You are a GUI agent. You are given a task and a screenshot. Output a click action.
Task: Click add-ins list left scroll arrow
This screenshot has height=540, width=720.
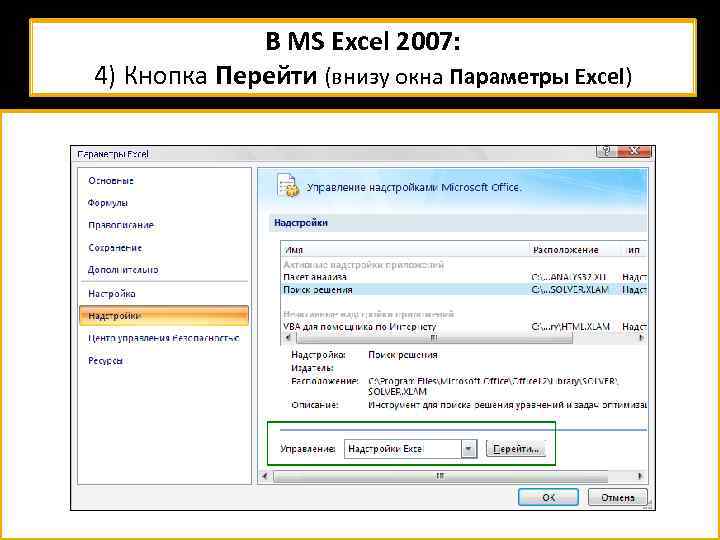point(288,338)
